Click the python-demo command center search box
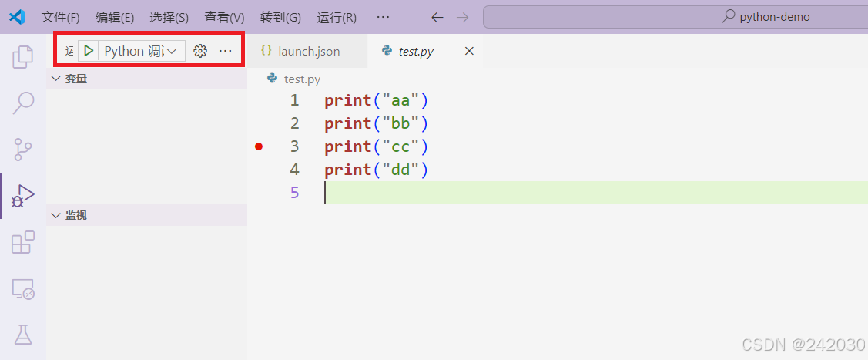Screen dimensions: 868x360 (x=675, y=17)
